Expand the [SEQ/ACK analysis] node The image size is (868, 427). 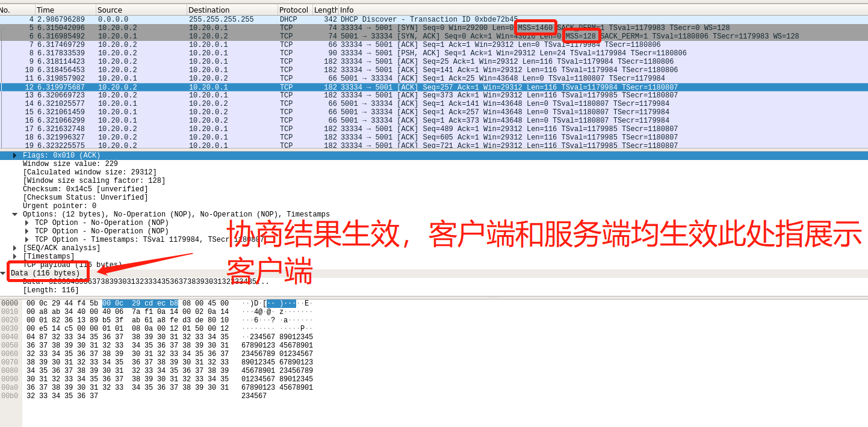[15, 248]
